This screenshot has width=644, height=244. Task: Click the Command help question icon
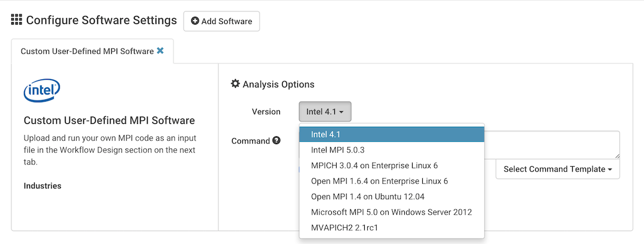pyautogui.click(x=276, y=141)
